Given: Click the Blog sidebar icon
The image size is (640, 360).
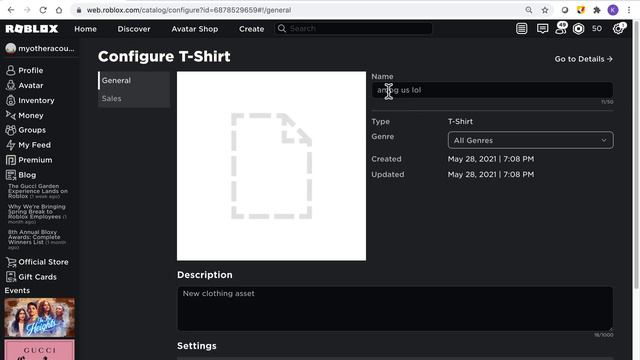Looking at the screenshot, I should (11, 175).
